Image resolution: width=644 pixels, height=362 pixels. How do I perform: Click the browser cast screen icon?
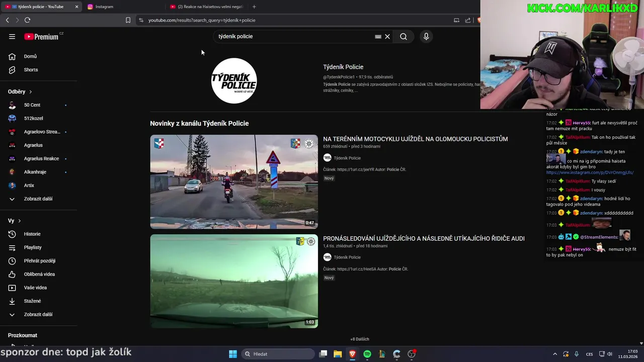click(x=456, y=20)
